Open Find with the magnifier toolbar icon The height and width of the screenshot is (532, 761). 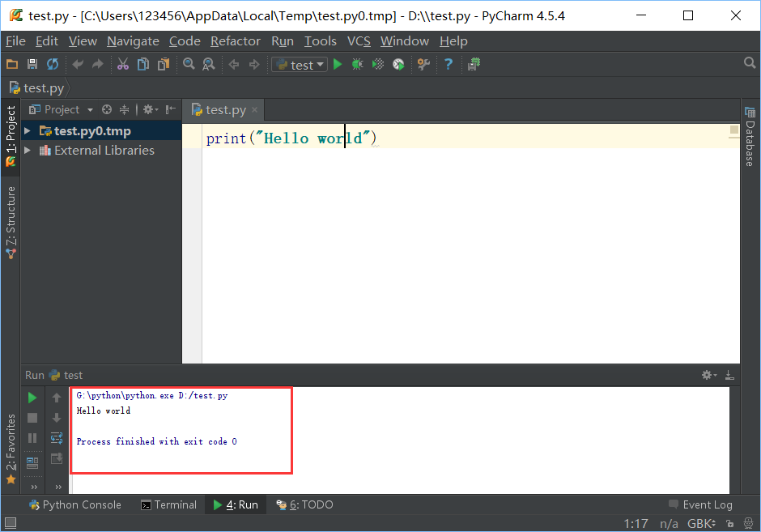click(189, 64)
